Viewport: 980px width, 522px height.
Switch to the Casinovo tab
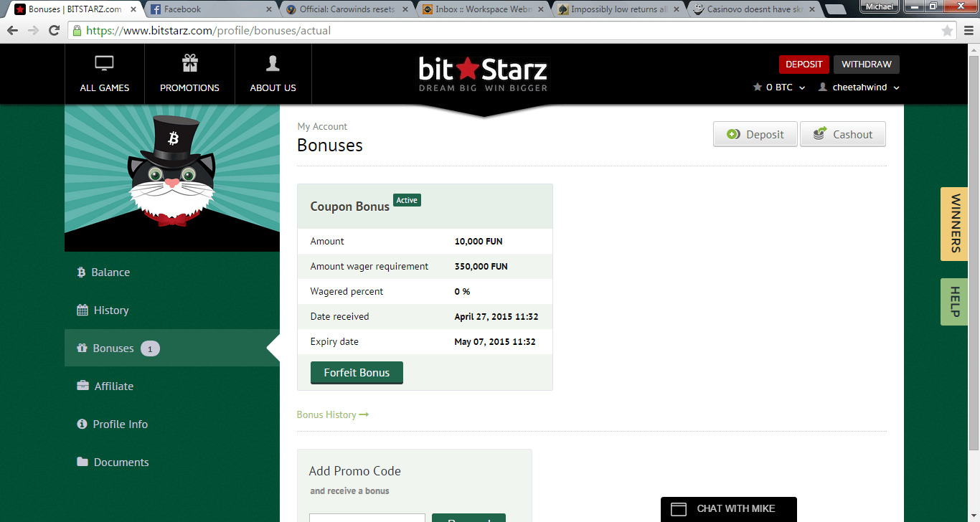(755, 9)
